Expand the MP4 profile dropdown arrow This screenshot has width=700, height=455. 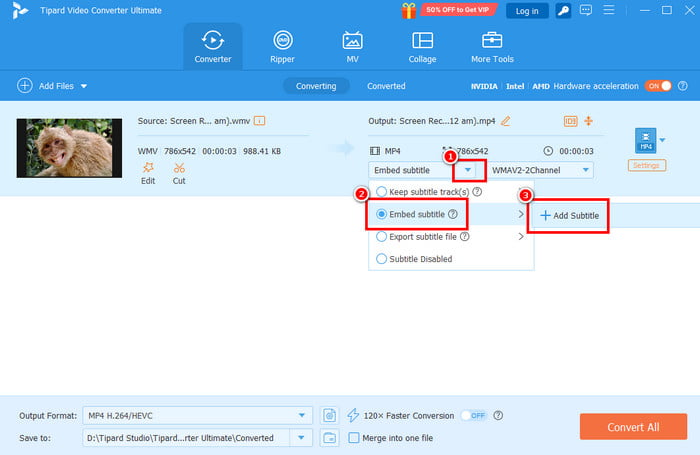(662, 140)
